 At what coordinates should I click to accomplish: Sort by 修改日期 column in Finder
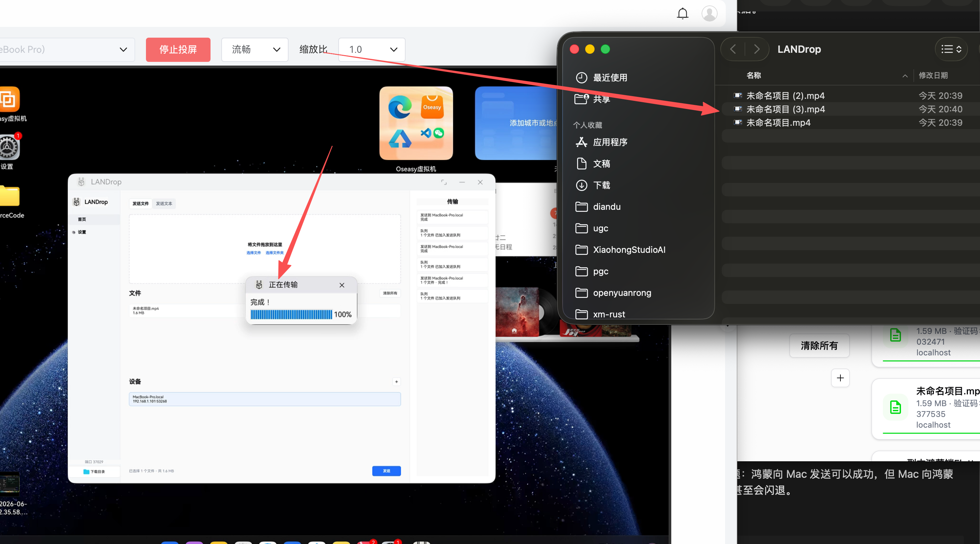(933, 76)
